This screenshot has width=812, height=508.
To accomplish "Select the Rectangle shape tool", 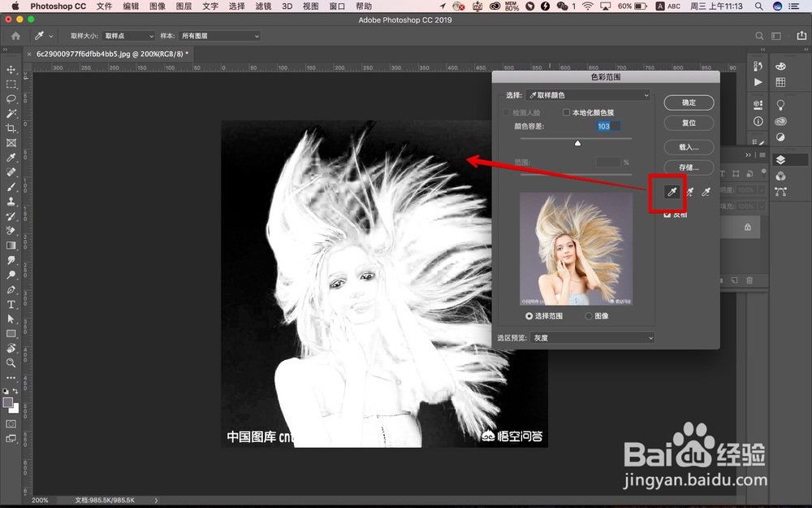I will click(11, 334).
